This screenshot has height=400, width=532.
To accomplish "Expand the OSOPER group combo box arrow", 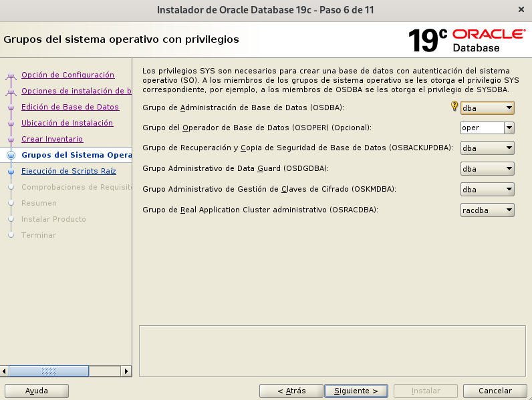I will 509,128.
